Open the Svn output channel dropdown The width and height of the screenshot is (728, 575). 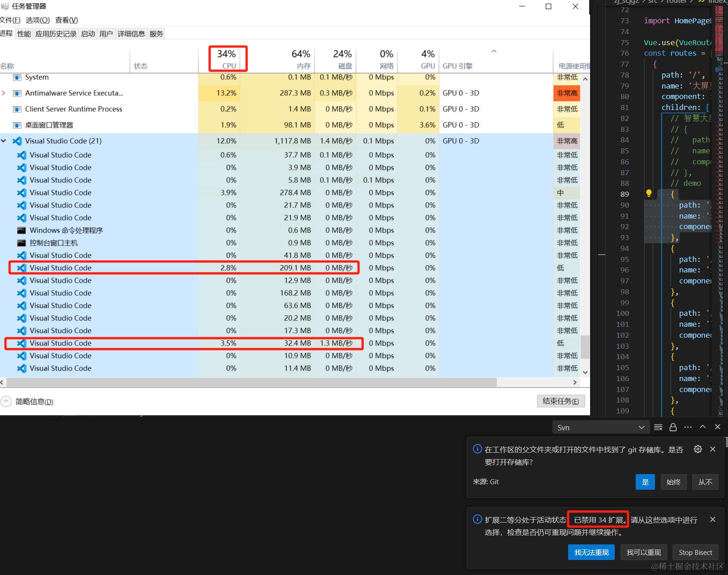coord(600,428)
